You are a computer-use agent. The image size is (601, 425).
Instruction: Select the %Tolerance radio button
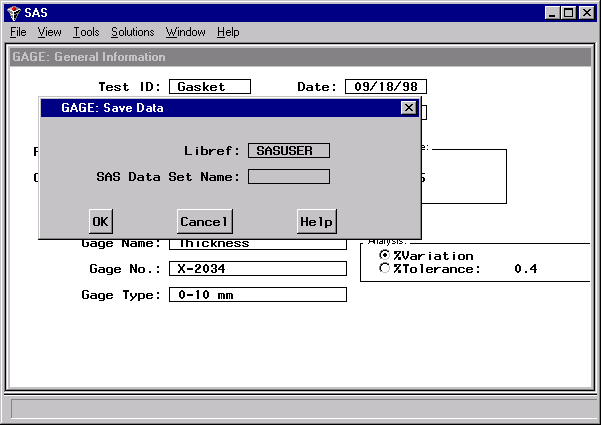(x=384, y=268)
